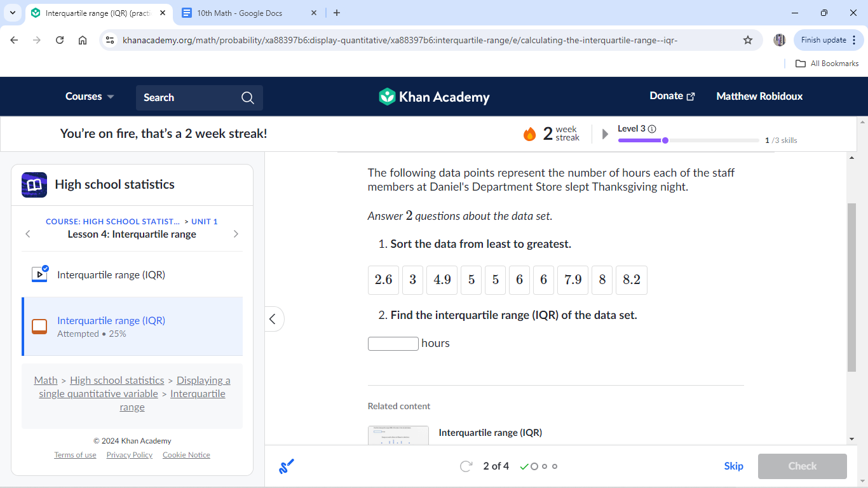Switch to the Interquartile range (IQR) practice tab
This screenshot has height=488, width=868.
tap(98, 13)
